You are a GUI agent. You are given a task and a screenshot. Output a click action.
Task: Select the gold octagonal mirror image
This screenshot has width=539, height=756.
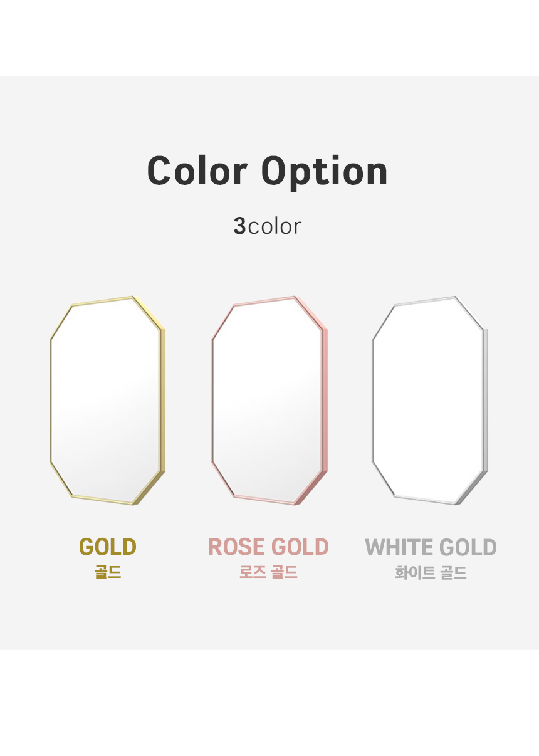[108, 400]
